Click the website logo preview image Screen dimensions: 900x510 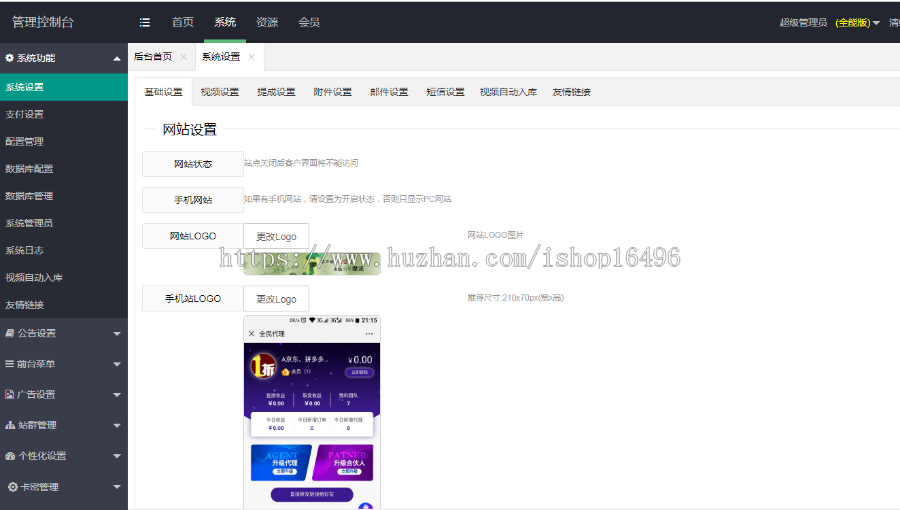point(312,263)
